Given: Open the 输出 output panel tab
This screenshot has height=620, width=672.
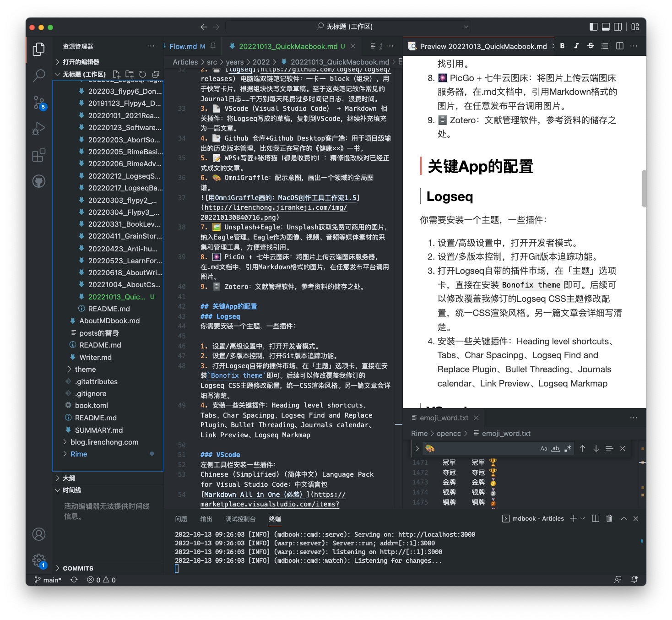Looking at the screenshot, I should coord(206,519).
